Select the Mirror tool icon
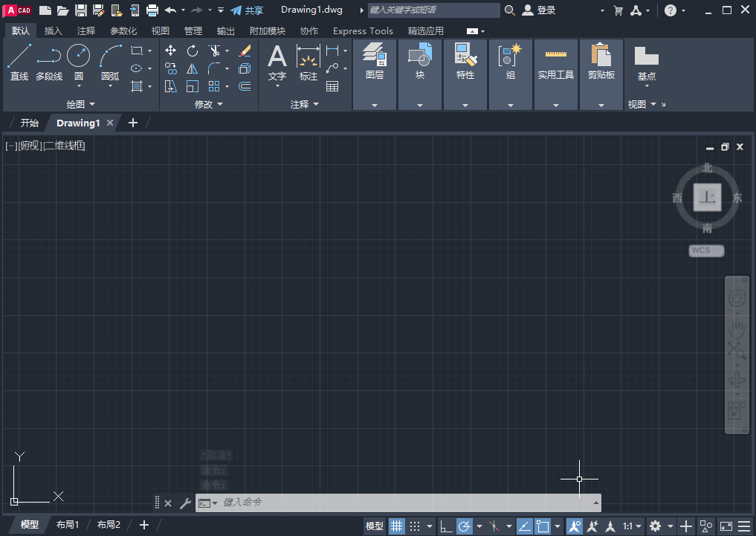Screen dimensions: 756x536 pyautogui.click(x=193, y=68)
